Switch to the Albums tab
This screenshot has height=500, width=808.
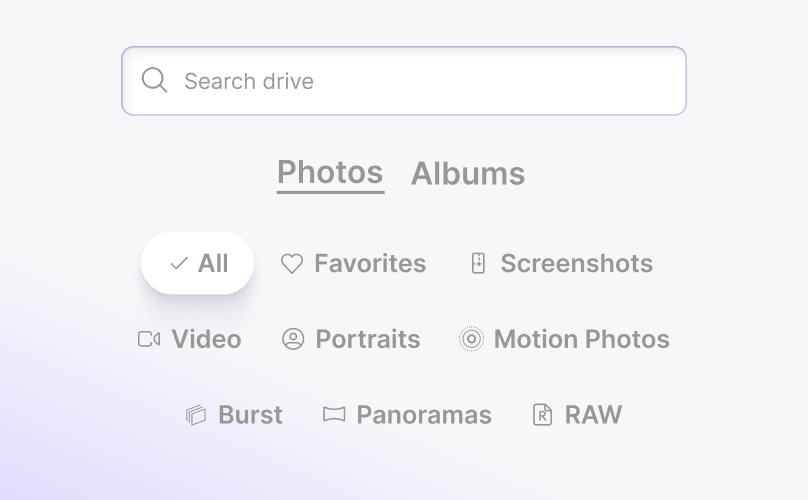[468, 173]
